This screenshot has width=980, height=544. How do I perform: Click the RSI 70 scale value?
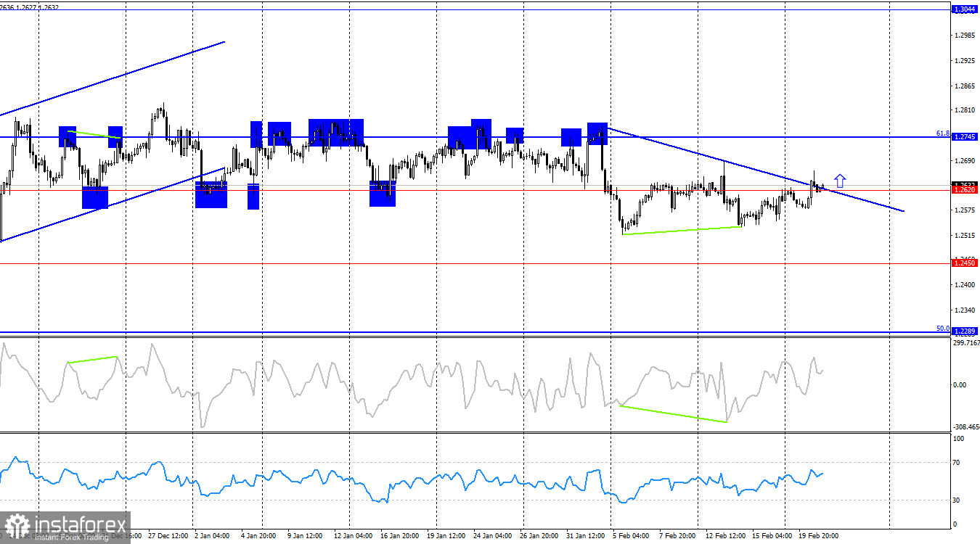957,462
